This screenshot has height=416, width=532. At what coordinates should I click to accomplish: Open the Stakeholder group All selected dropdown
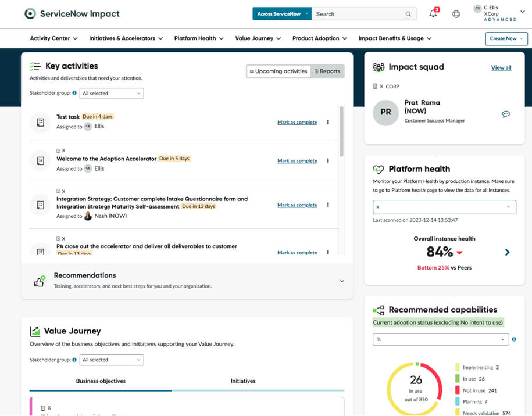point(111,93)
